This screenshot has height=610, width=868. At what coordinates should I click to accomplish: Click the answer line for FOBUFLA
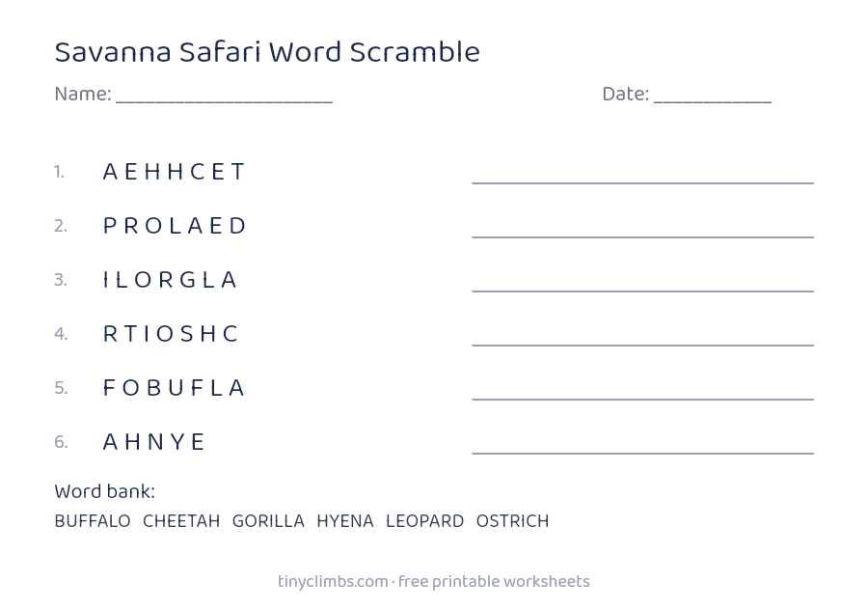point(642,399)
